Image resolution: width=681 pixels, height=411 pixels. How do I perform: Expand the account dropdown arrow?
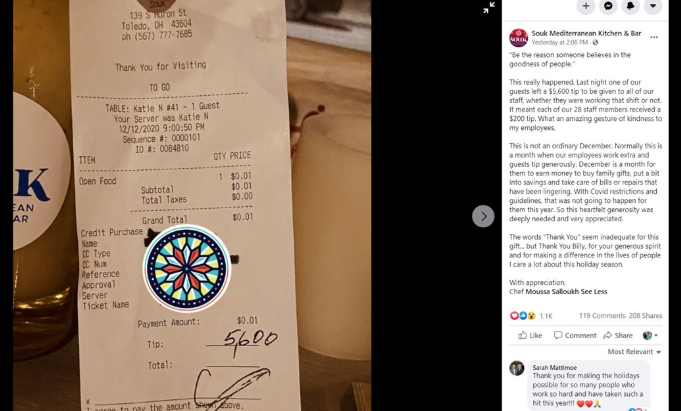tap(653, 6)
